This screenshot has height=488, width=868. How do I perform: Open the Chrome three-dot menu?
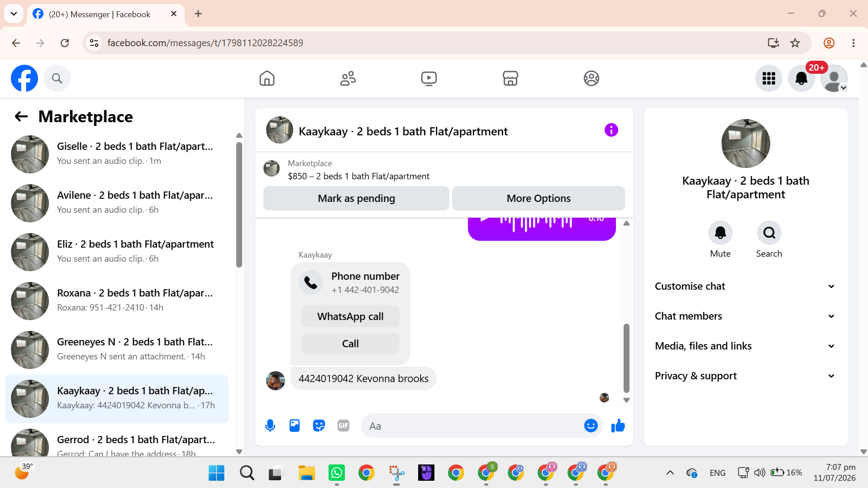tap(853, 43)
